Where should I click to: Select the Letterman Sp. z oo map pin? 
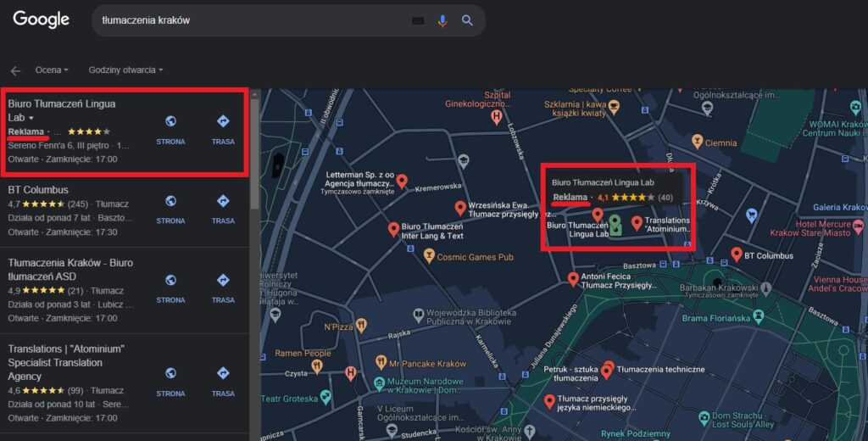tap(403, 180)
